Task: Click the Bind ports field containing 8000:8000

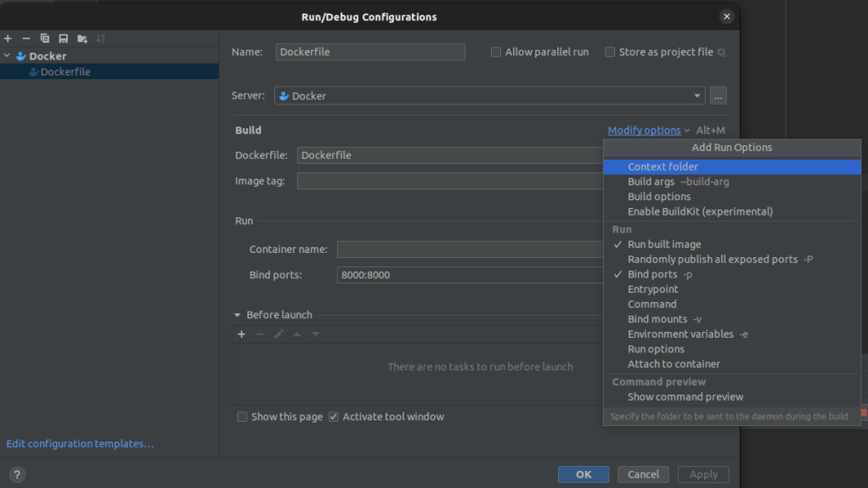Action: pyautogui.click(x=469, y=275)
